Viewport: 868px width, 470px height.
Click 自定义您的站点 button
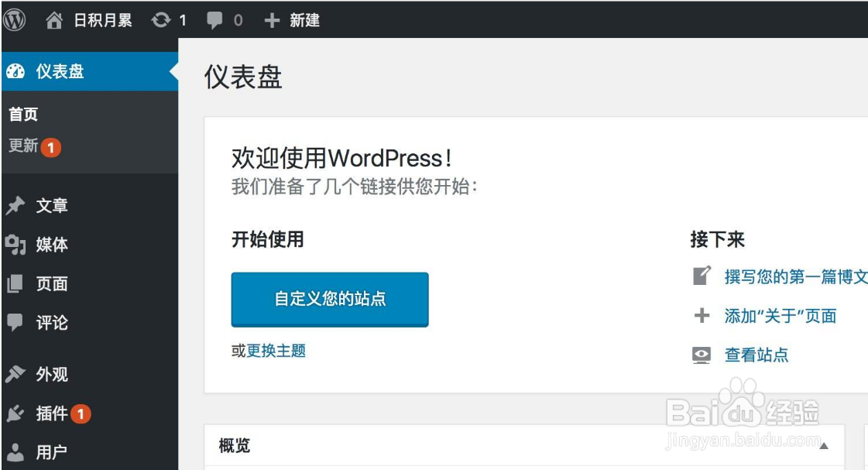click(x=330, y=300)
